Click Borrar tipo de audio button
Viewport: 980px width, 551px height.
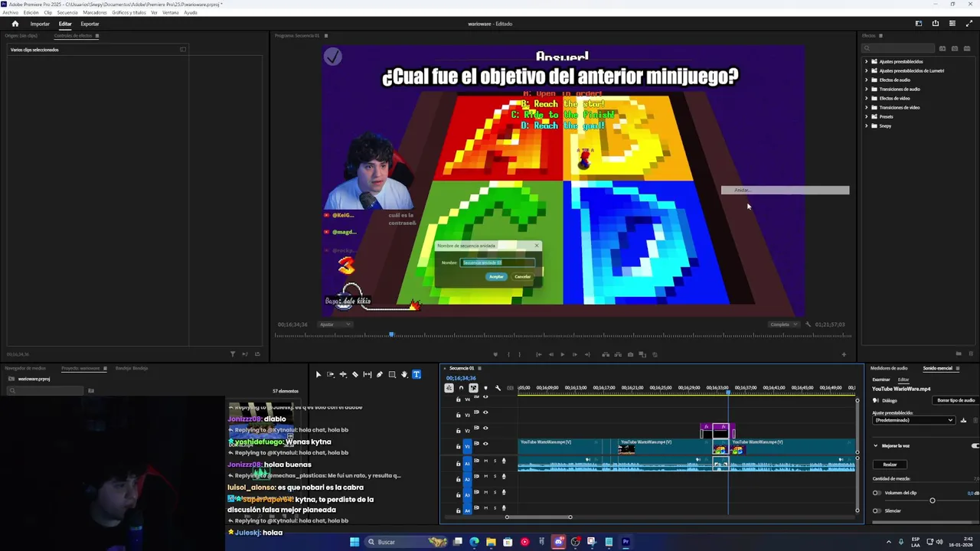[955, 400]
